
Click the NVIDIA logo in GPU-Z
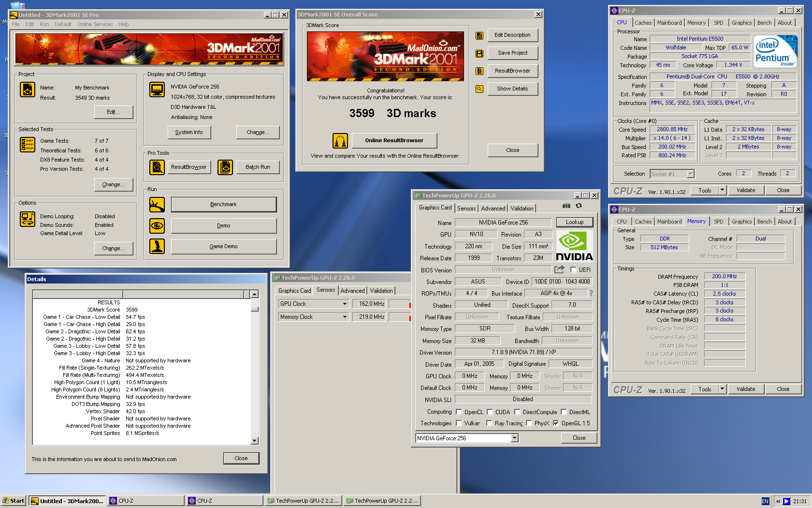[x=574, y=246]
